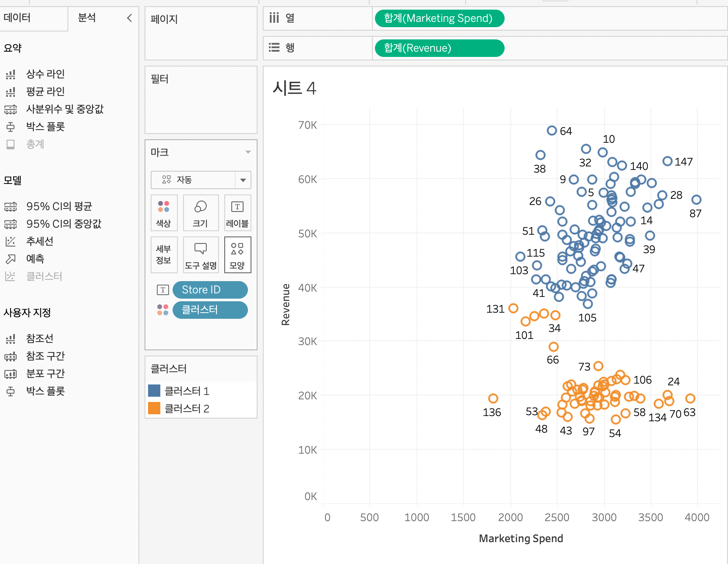Click the Label (레이블) marks card icon
Screen dimensions: 728x564
(237, 212)
